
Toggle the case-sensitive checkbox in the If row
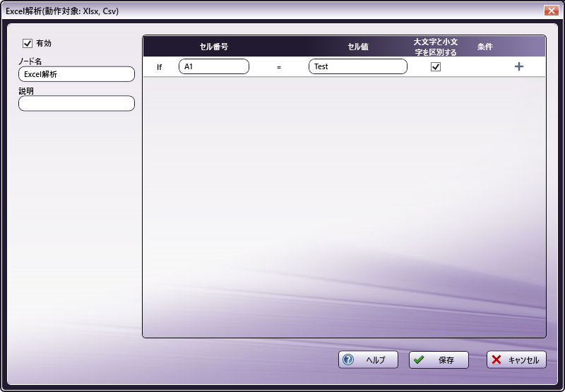pyautogui.click(x=436, y=66)
